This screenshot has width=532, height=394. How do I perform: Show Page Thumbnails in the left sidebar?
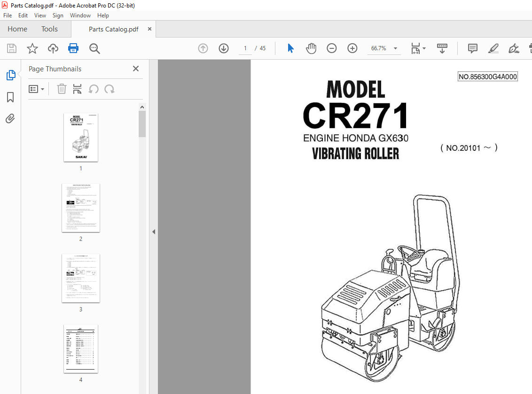point(10,75)
